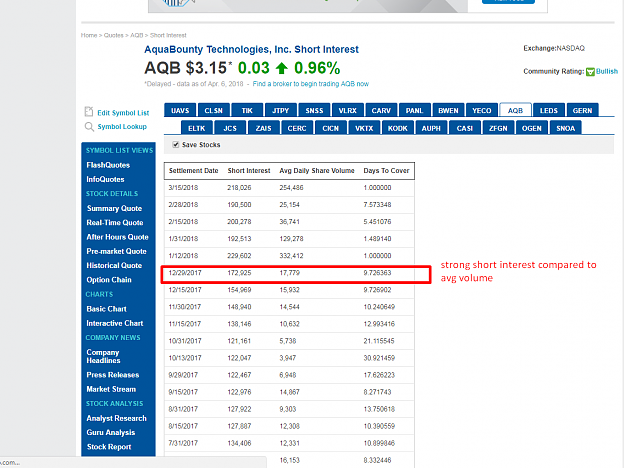Open Basic Chart
The width and height of the screenshot is (625, 468).
106,309
